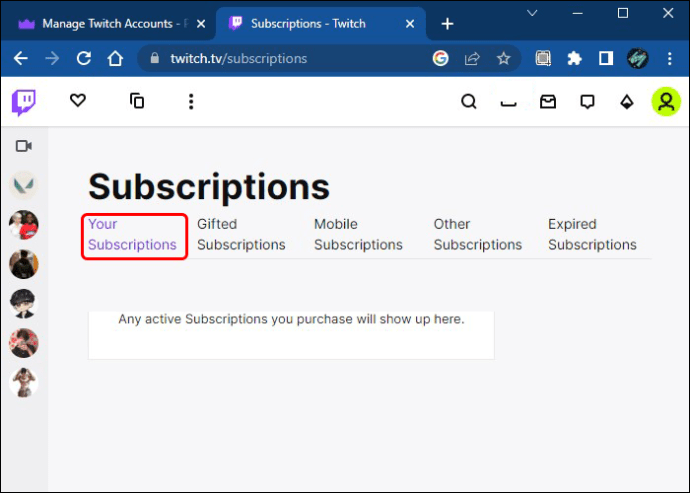Switch to Manage Twitch Accounts browser tab
The height and width of the screenshot is (493, 690).
(106, 24)
